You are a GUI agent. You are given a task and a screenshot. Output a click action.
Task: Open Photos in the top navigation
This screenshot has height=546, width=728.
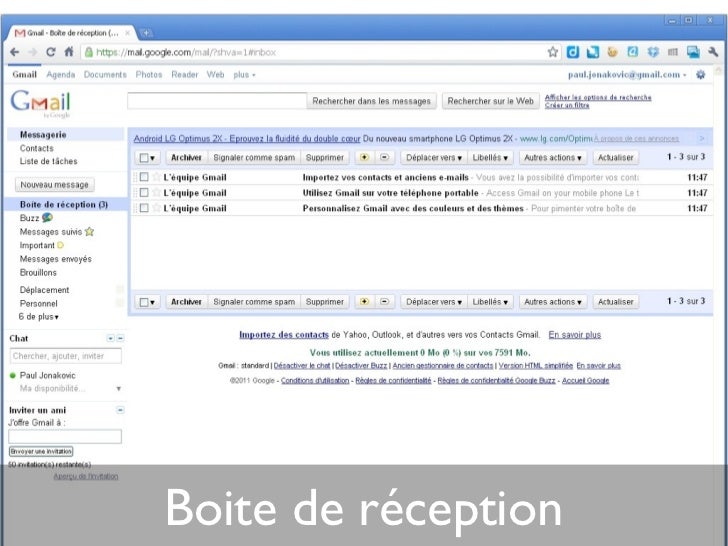tap(149, 75)
